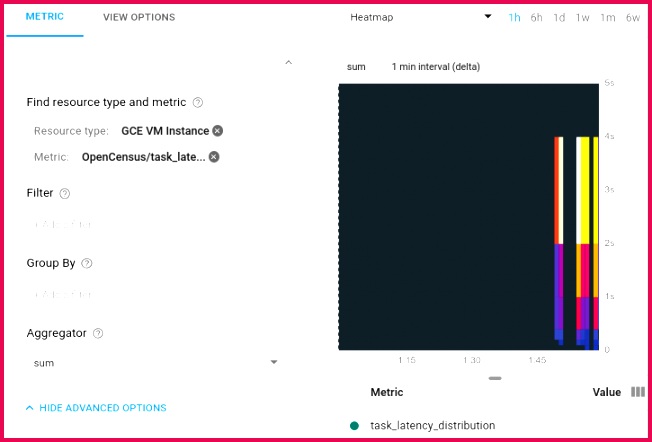
Task: Open the Heatmap chart type dropdown
Action: point(421,17)
